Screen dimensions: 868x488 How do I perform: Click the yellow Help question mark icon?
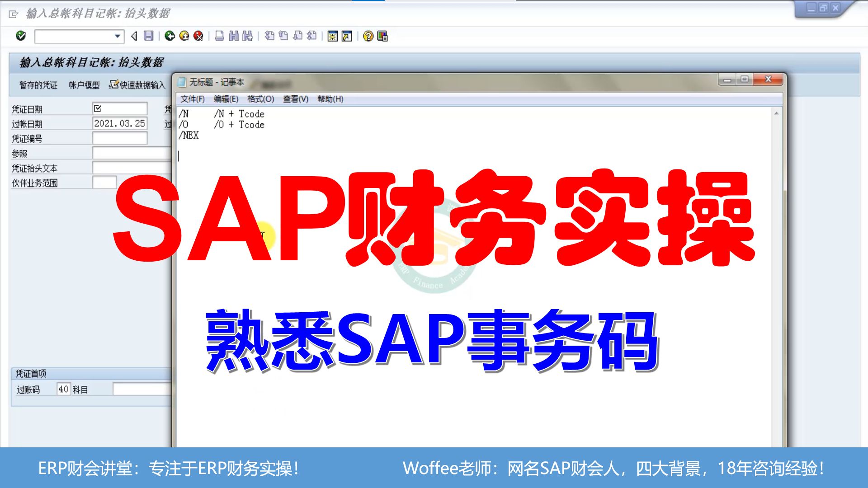click(368, 36)
